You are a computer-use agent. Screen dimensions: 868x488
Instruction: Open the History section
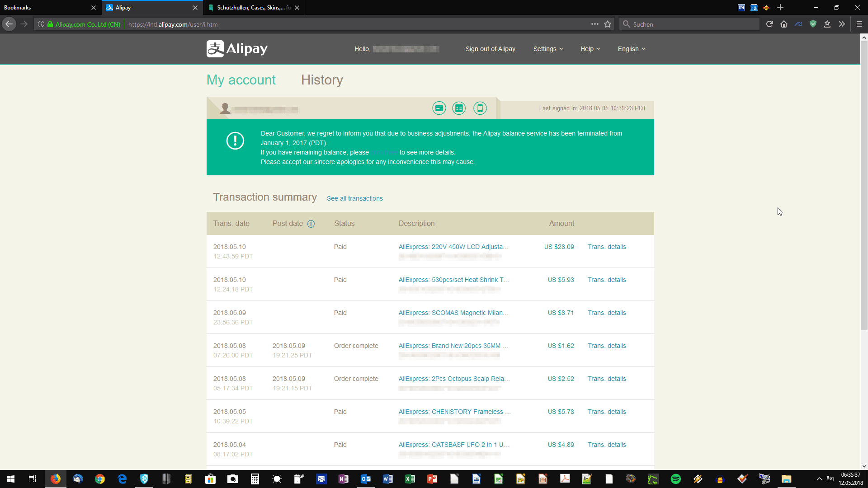tap(322, 80)
